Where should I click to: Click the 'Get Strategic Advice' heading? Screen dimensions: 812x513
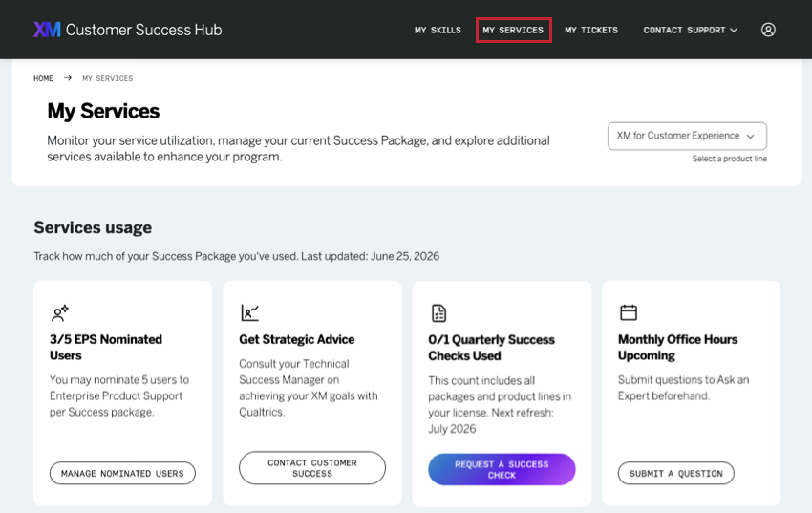click(x=297, y=339)
